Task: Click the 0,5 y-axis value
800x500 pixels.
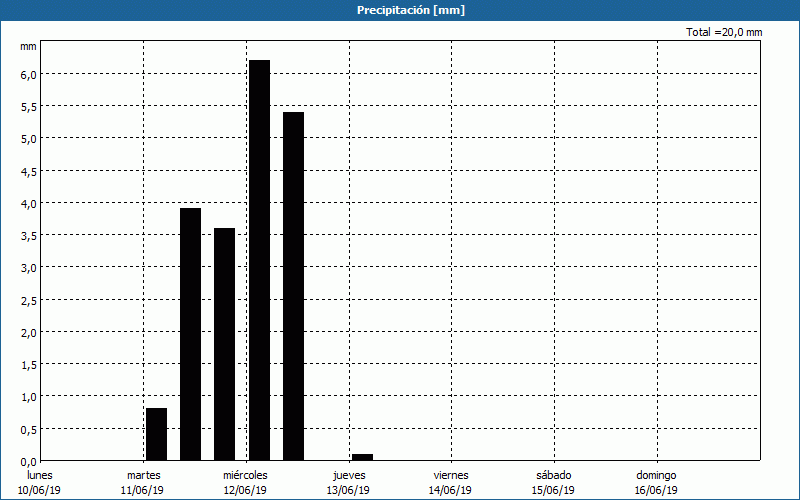Action: pyautogui.click(x=29, y=430)
